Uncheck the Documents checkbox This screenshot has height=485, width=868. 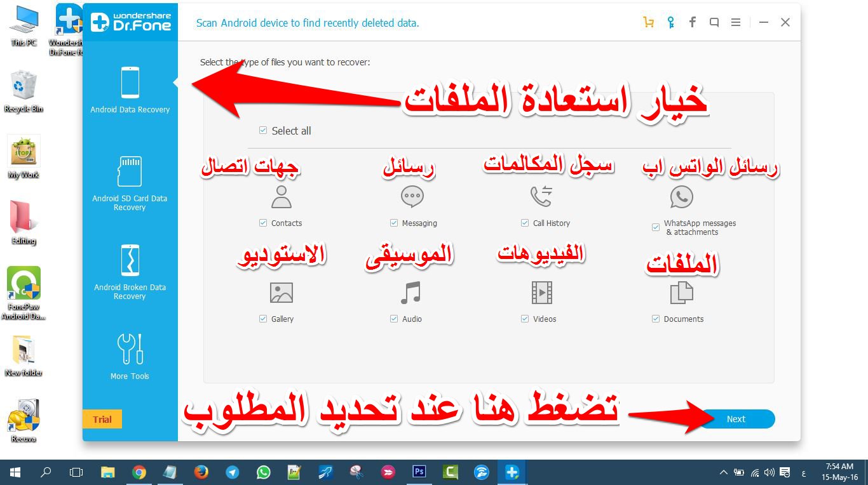point(656,319)
